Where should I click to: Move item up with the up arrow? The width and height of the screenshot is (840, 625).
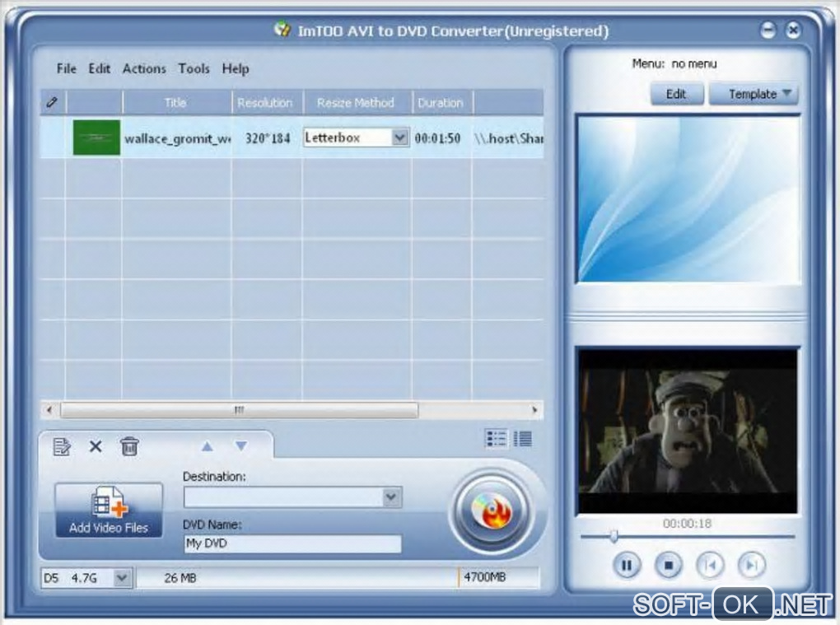[x=208, y=446]
